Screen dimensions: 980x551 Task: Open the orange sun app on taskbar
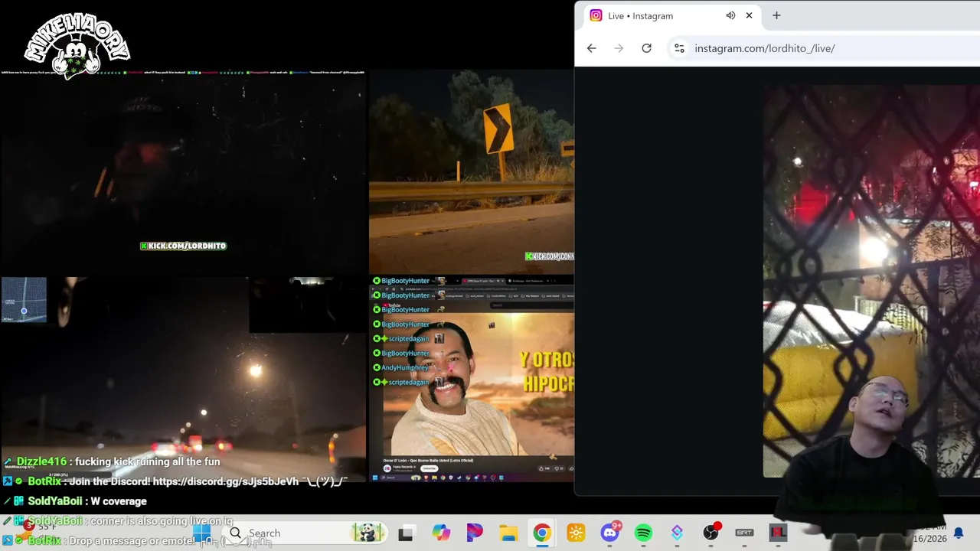pyautogui.click(x=576, y=533)
